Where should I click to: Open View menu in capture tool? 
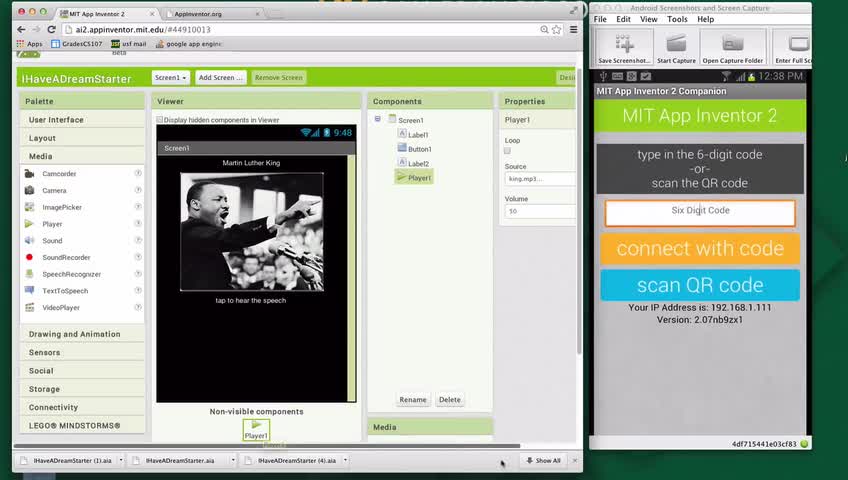[x=648, y=19]
